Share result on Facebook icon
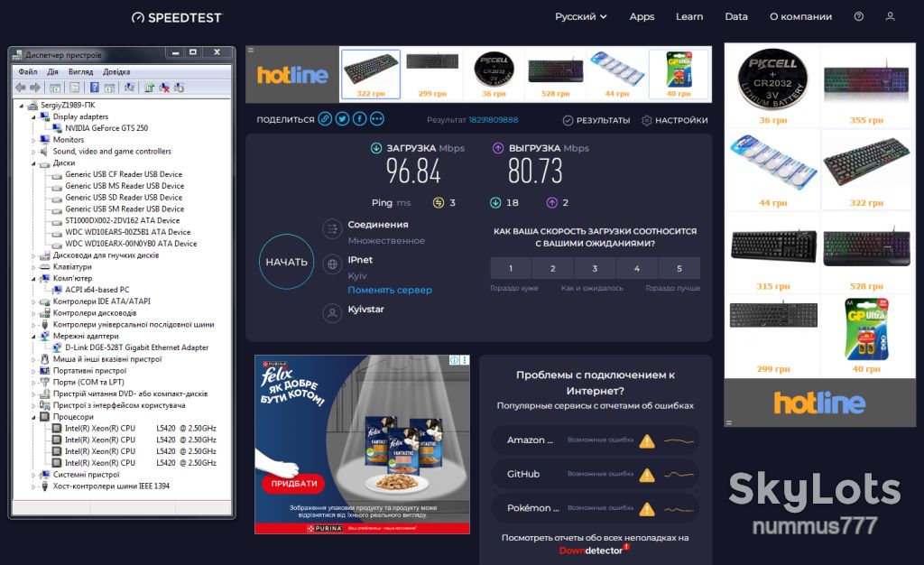This screenshot has width=924, height=565. click(x=359, y=119)
